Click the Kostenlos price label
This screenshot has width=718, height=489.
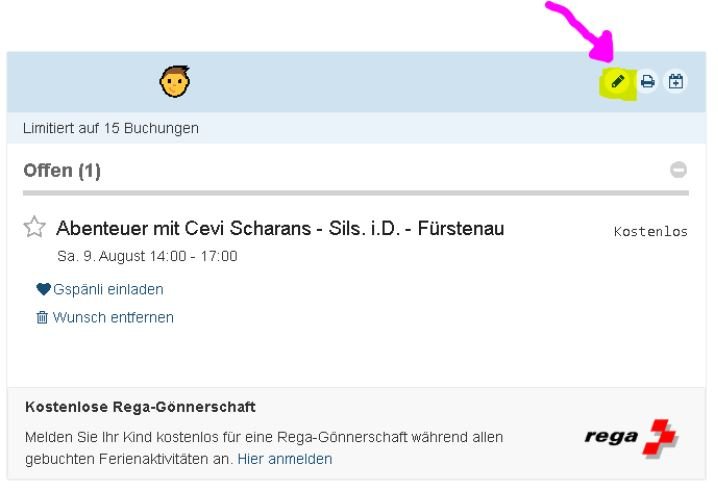[x=651, y=231]
